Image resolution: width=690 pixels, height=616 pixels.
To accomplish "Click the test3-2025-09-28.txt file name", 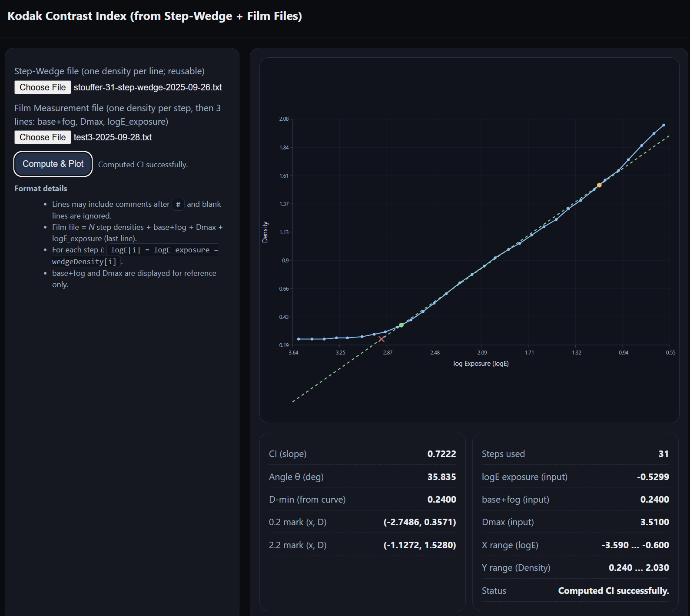I will [x=113, y=137].
